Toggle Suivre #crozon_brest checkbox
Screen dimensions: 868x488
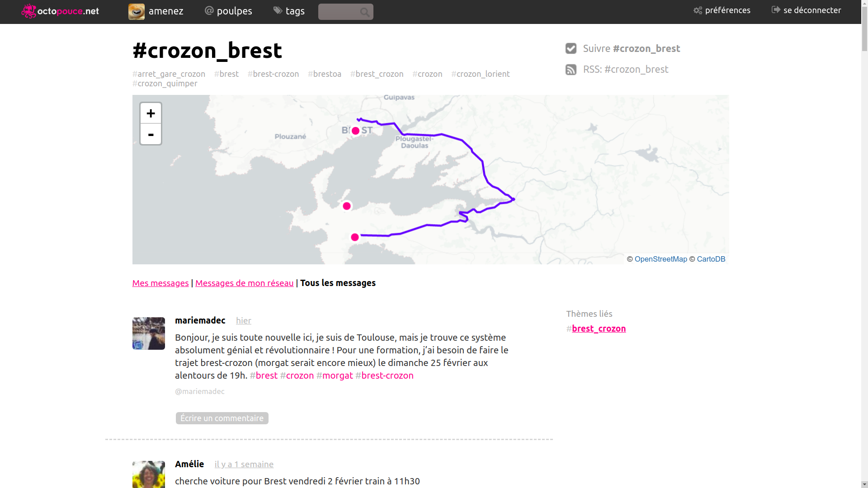tap(571, 48)
